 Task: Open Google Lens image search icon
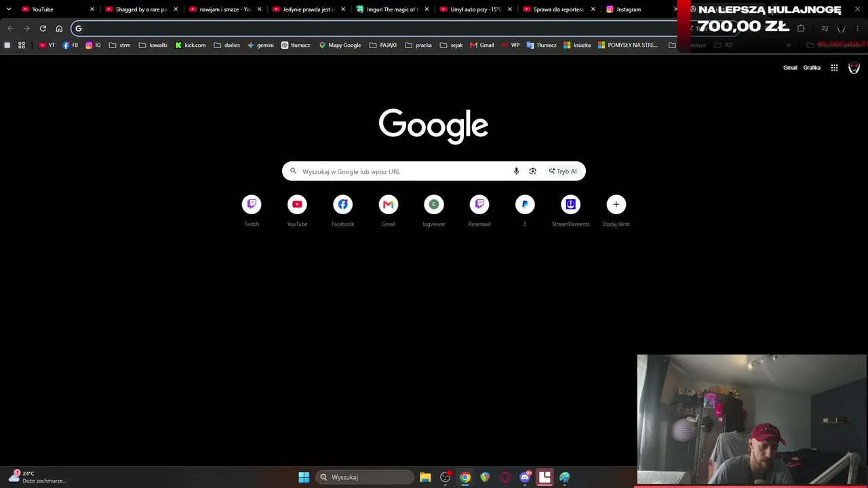tap(532, 171)
